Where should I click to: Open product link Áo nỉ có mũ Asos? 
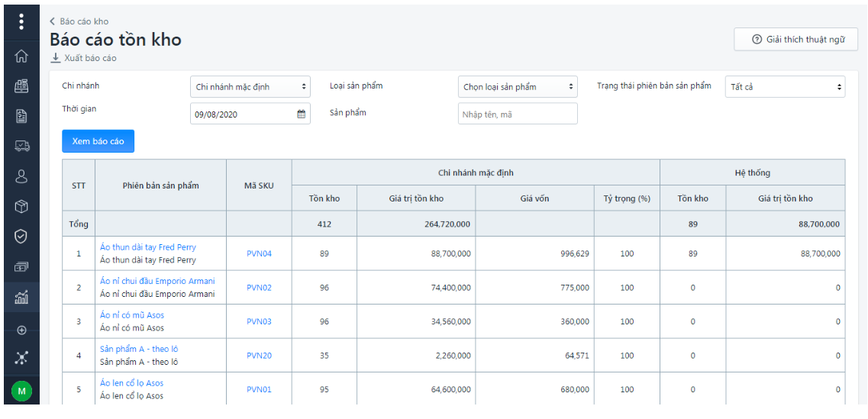[x=132, y=315]
